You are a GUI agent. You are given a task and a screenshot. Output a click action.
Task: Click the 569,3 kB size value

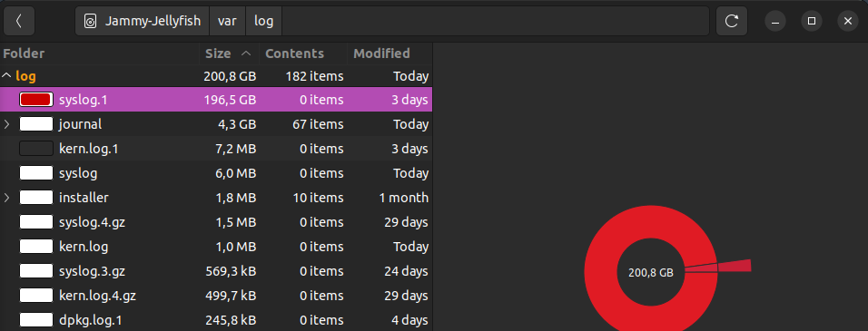[x=231, y=271]
